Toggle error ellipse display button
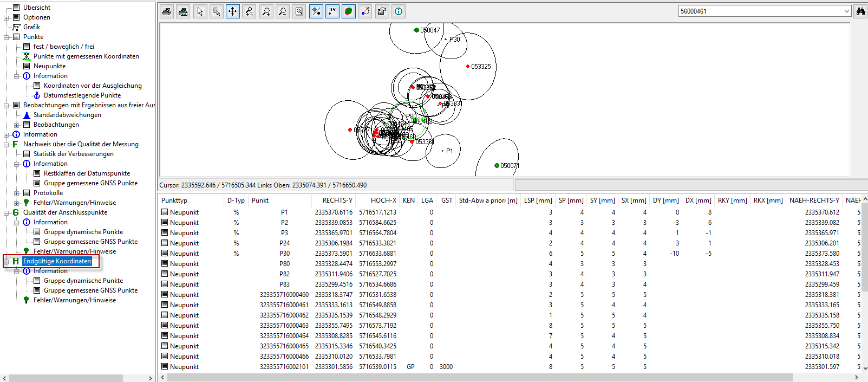The height and width of the screenshot is (382, 868). pyautogui.click(x=349, y=11)
